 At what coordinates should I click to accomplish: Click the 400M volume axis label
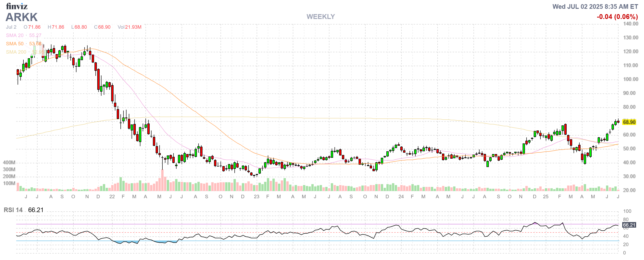pyautogui.click(x=9, y=162)
